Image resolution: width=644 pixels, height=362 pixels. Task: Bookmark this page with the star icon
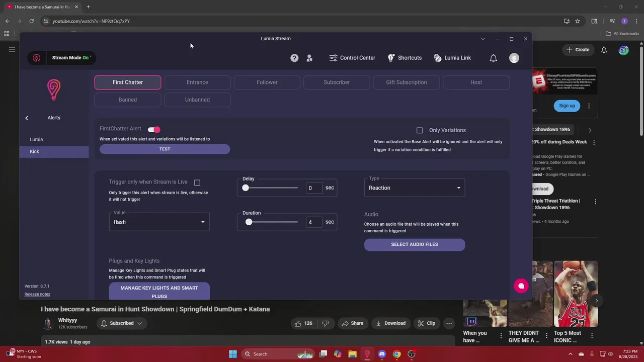coord(578,21)
